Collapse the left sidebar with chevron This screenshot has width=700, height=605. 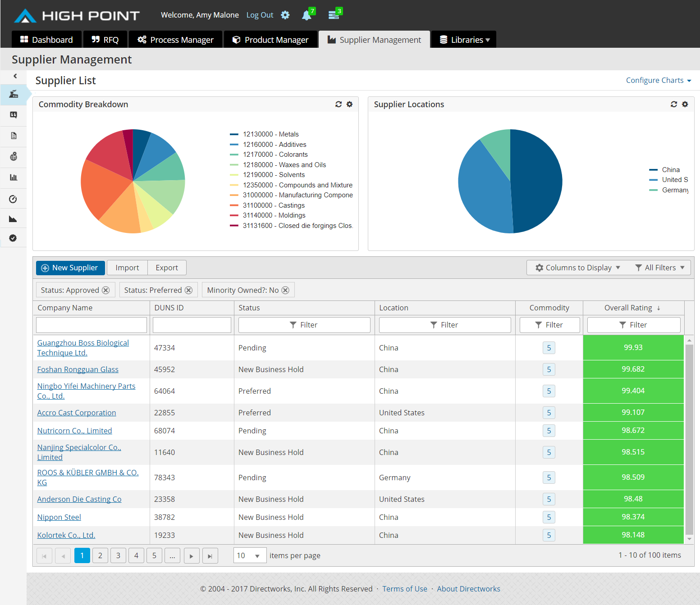pyautogui.click(x=15, y=76)
